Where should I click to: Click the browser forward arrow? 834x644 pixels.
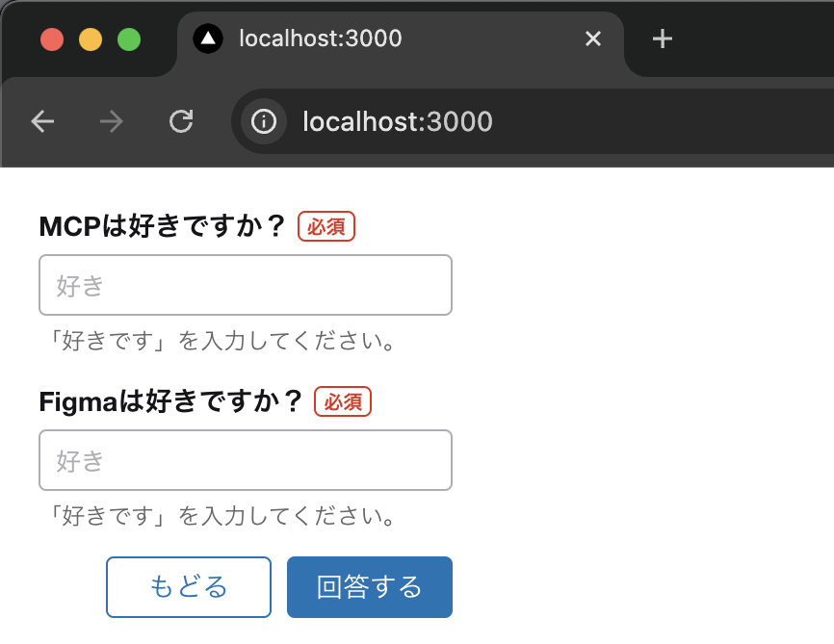111,122
